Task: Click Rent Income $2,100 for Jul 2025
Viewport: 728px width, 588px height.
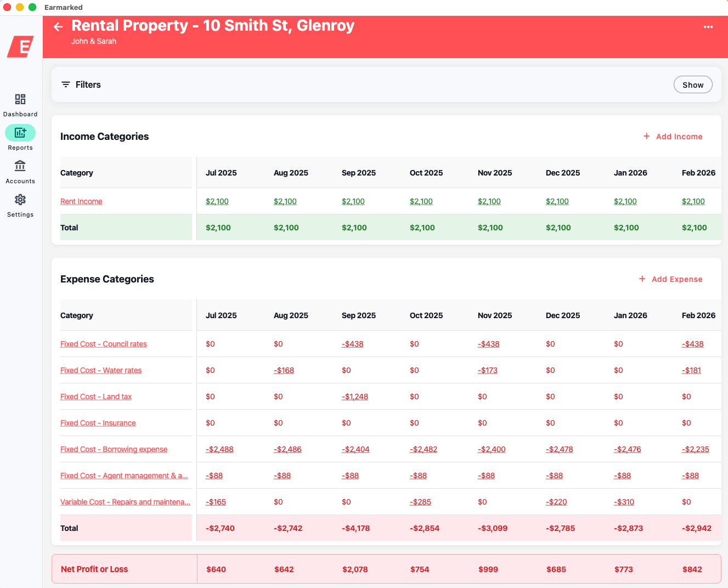Action: 217,201
